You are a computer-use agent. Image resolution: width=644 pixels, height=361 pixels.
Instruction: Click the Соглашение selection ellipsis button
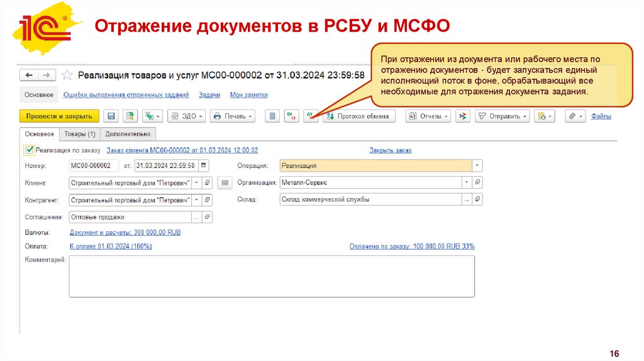(x=197, y=217)
